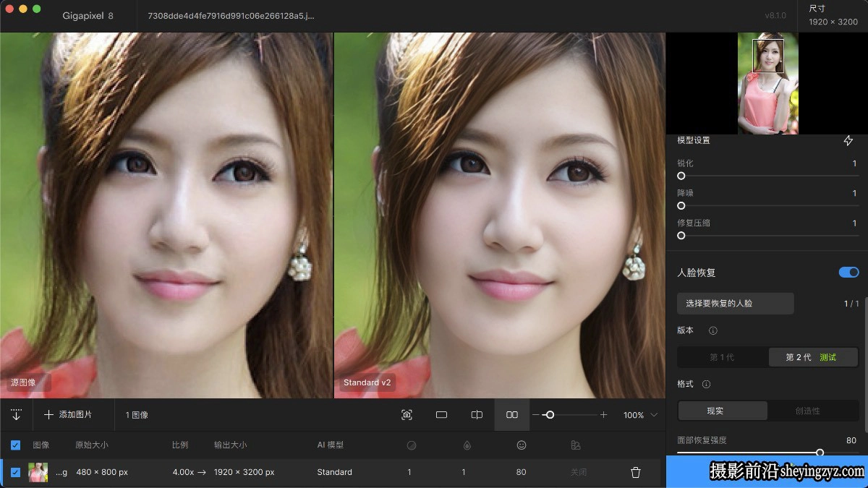Click the AI 模型 column header
The height and width of the screenshot is (488, 868).
[331, 445]
